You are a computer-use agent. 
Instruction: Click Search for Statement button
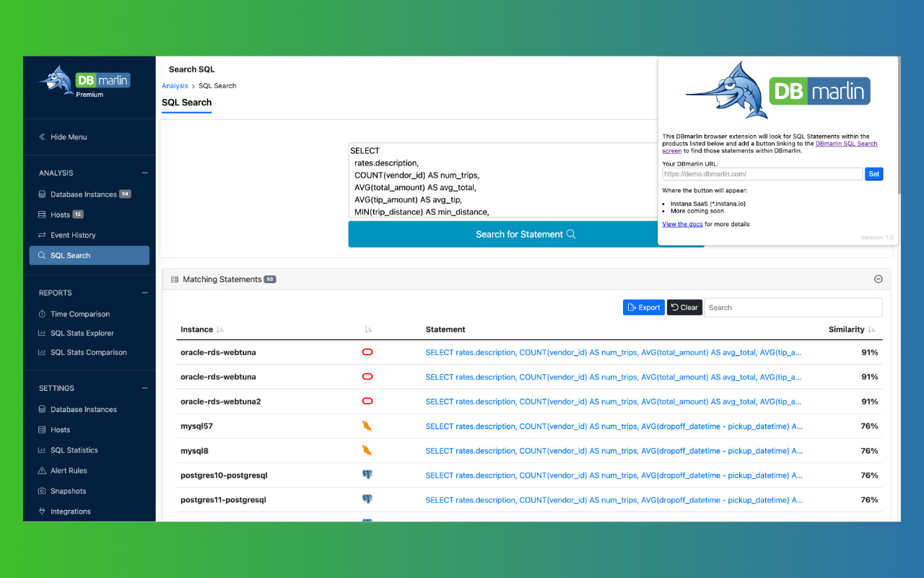[526, 234]
